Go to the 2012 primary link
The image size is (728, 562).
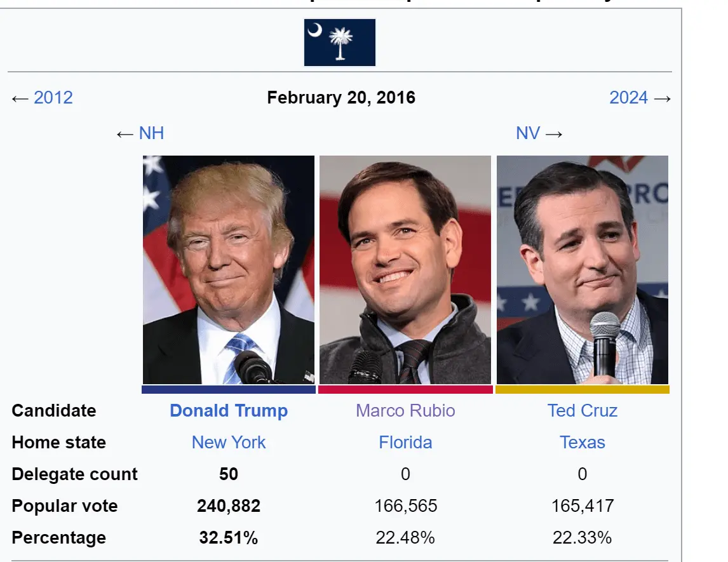click(x=53, y=98)
